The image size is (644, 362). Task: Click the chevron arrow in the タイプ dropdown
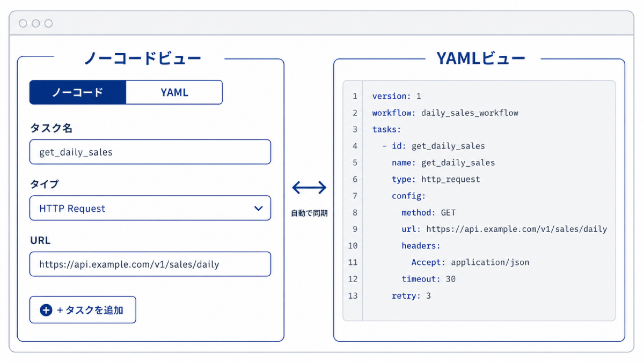(x=258, y=208)
